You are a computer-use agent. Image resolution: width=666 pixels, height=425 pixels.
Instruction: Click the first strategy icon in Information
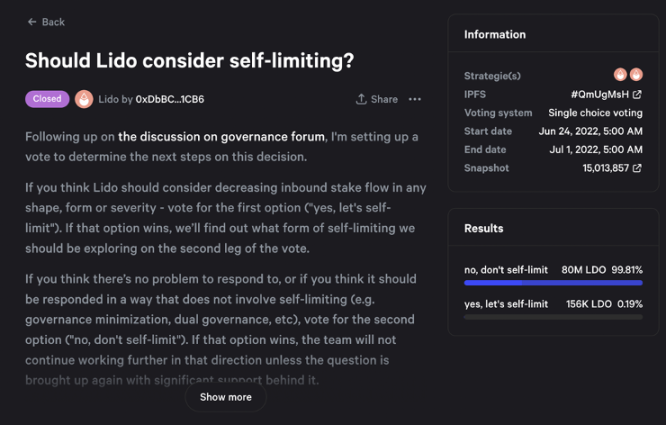click(x=621, y=75)
